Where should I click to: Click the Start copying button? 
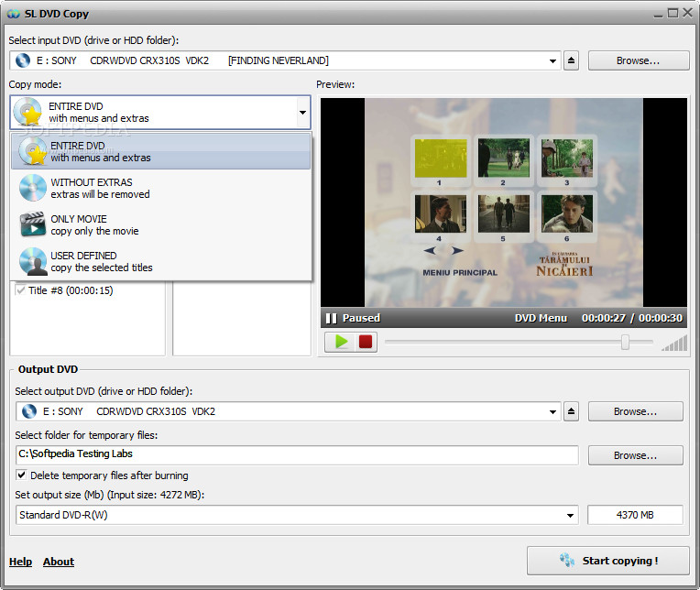(x=608, y=561)
